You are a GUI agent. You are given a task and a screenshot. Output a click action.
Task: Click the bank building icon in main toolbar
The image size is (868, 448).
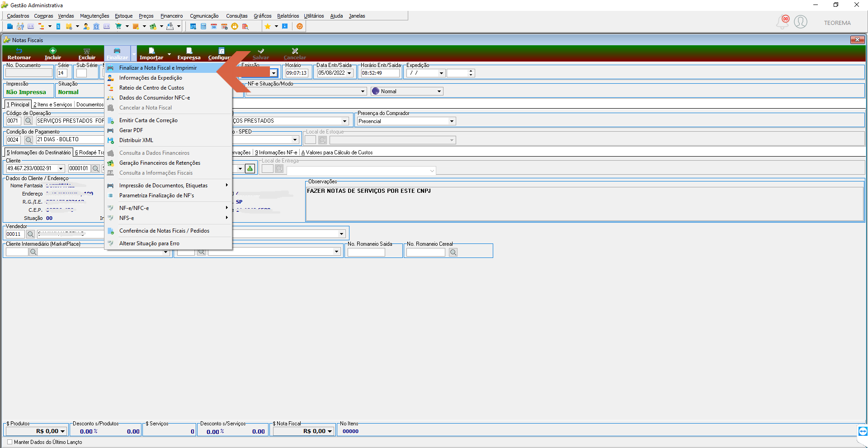tap(96, 26)
